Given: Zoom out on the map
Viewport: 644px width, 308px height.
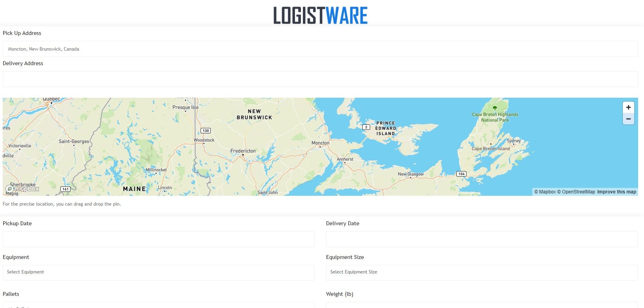Looking at the screenshot, I should [628, 119].
